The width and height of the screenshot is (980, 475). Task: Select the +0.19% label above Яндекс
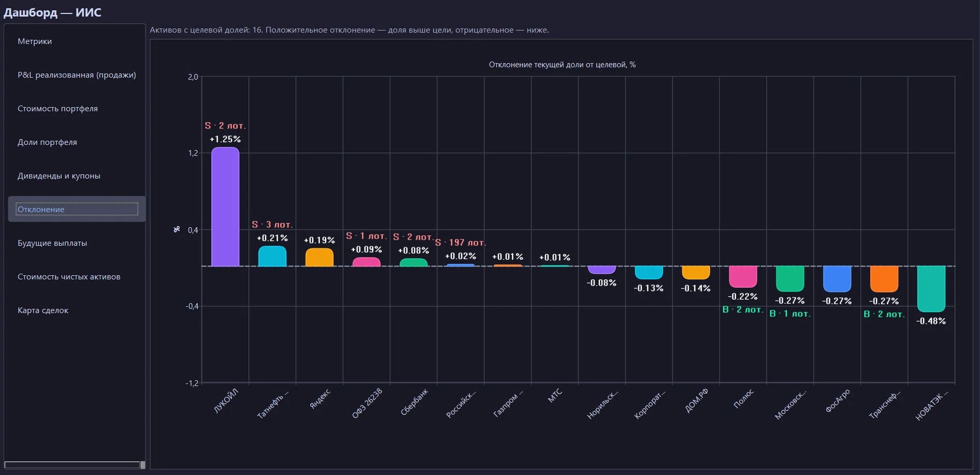point(319,240)
